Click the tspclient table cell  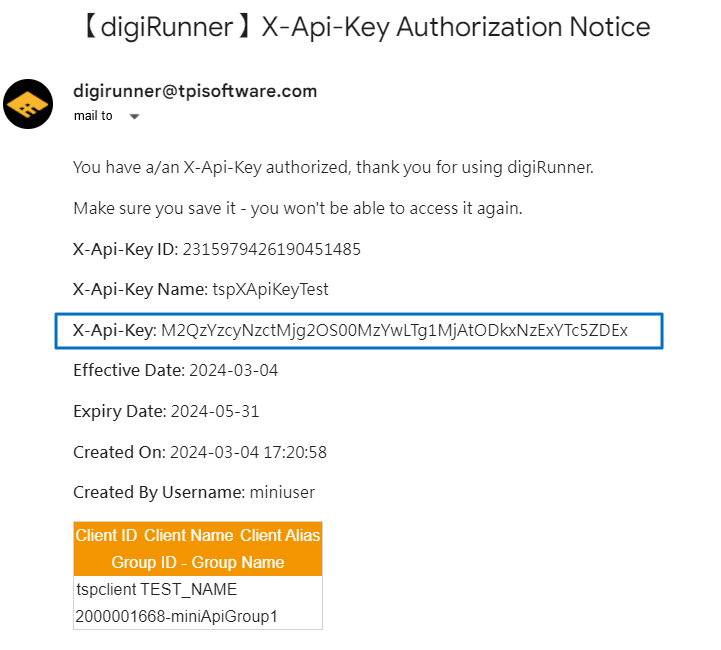[106, 589]
